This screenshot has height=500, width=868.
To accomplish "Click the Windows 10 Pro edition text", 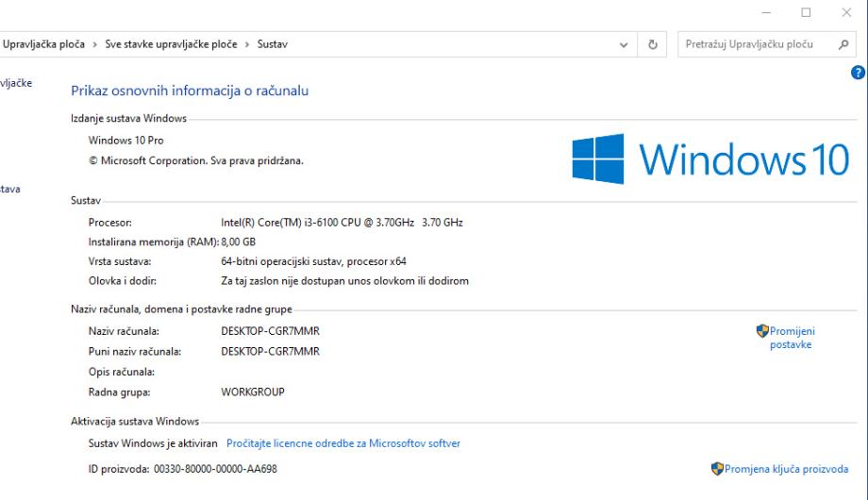I will click(x=125, y=141).
